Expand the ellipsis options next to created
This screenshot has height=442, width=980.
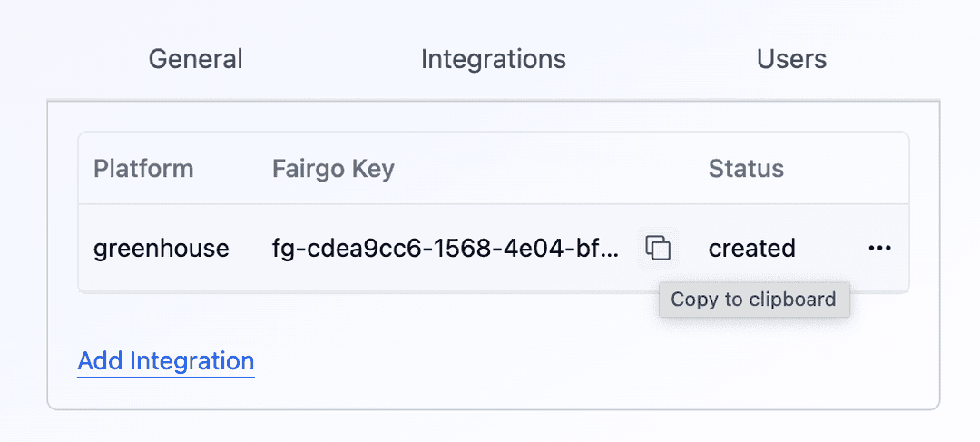point(879,248)
